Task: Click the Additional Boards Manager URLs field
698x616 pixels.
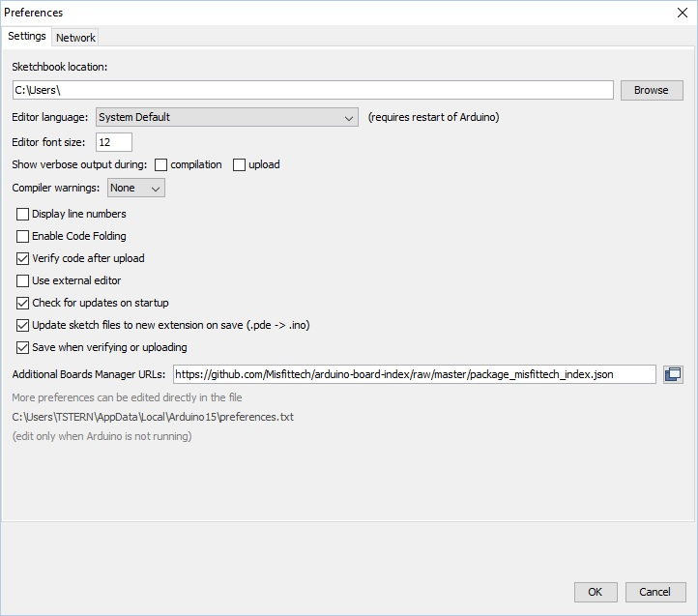Action: [415, 374]
